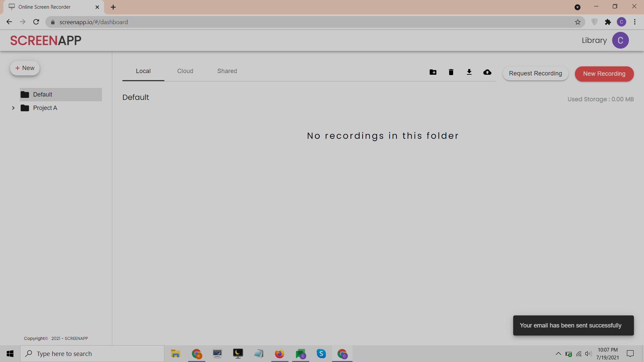Click the SCREENAPP logo
Screen dimensions: 644x362
pyautogui.click(x=46, y=40)
